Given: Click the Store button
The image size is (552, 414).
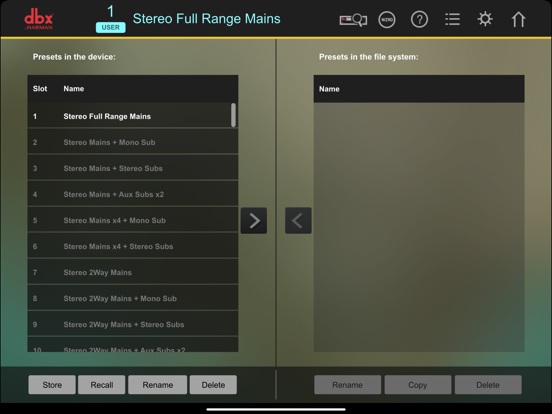Looking at the screenshot, I should pyautogui.click(x=52, y=385).
